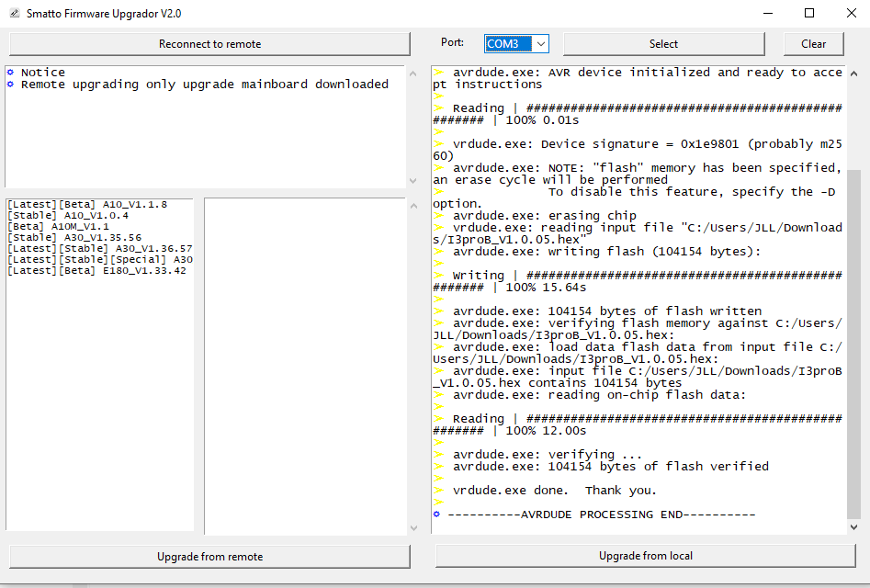The width and height of the screenshot is (870, 588).
Task: Click '104154 bytes of flash verified' log line
Action: (611, 467)
